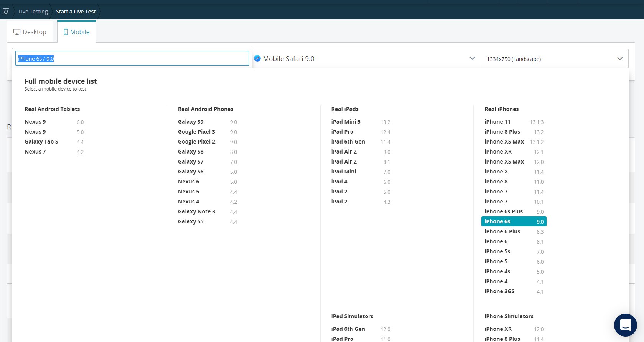Pick iPhone 5 with iOS 6.0
Screen dimensions: 644x342
pos(514,261)
